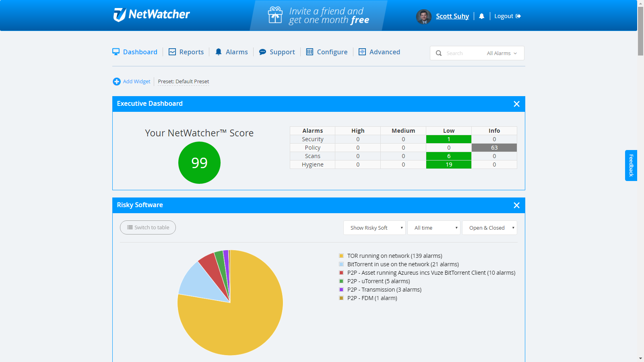Open the All time period dropdown
This screenshot has width=644, height=362.
coord(433,228)
